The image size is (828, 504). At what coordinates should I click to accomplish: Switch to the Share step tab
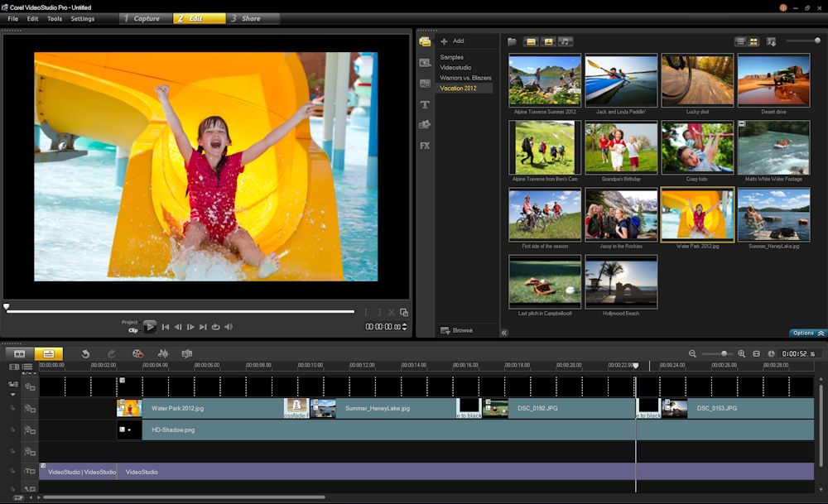point(252,18)
